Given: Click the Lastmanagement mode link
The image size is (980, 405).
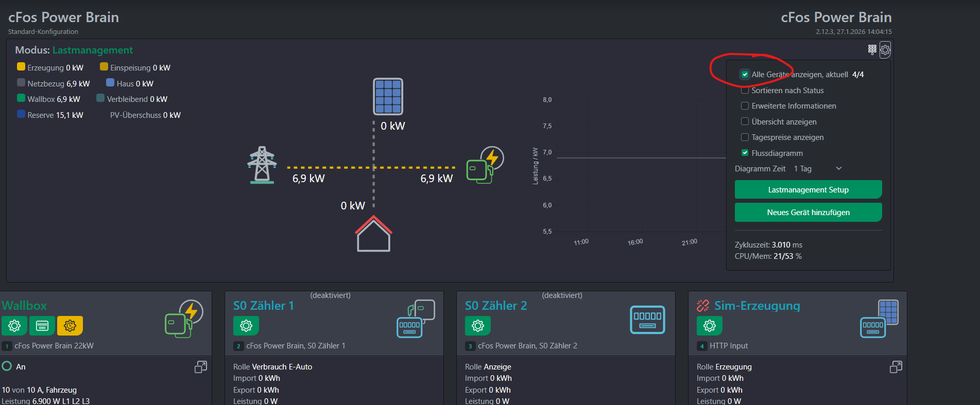Looking at the screenshot, I should [93, 50].
